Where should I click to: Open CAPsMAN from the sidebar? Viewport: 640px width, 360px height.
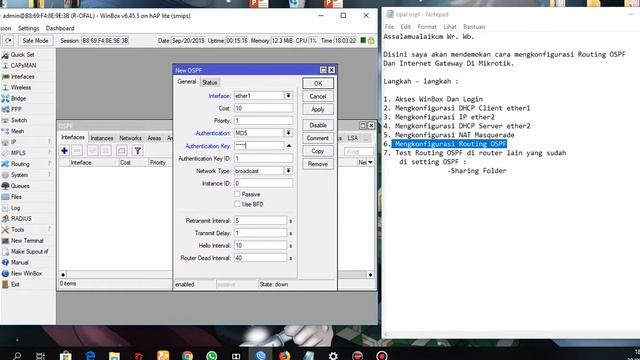pos(23,65)
